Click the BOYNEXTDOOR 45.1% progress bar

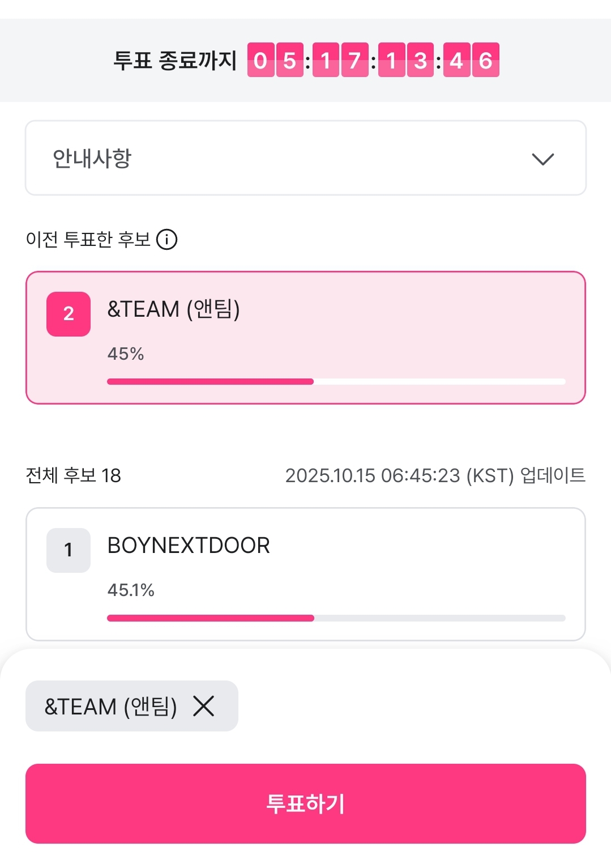click(x=336, y=618)
